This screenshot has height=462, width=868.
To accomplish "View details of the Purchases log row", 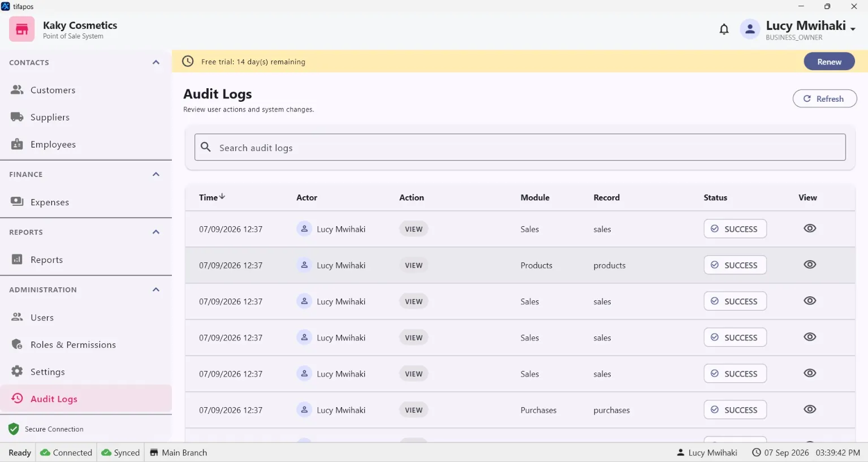I will click(810, 409).
